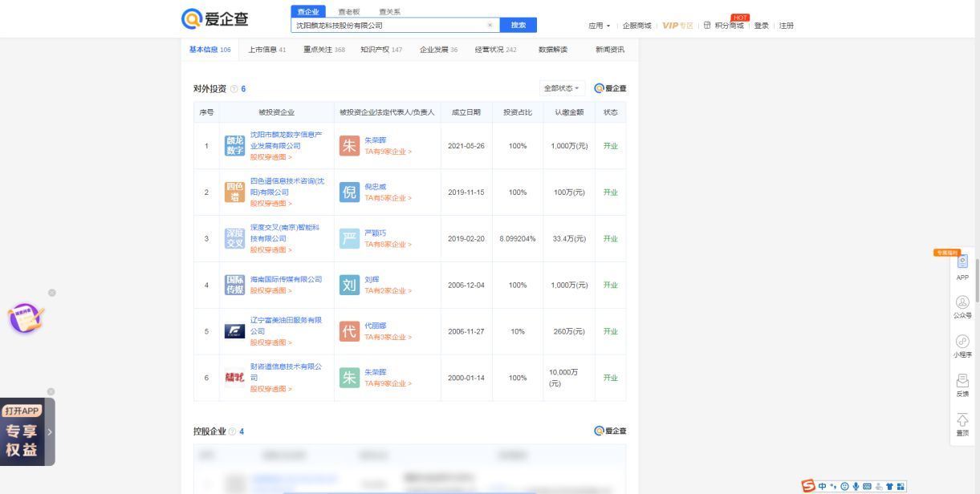Switch to the 查关系 search tab
The width and height of the screenshot is (980, 494).
pos(388,11)
